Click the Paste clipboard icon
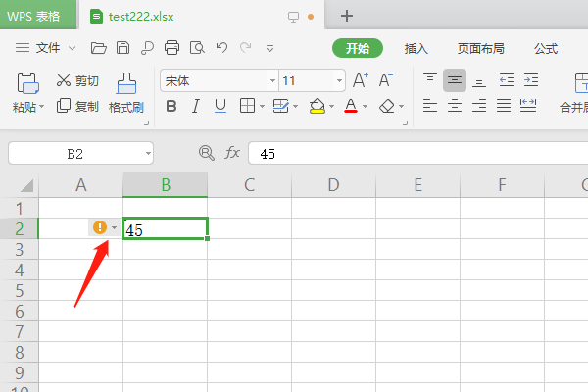The height and width of the screenshot is (392, 588). [x=28, y=83]
